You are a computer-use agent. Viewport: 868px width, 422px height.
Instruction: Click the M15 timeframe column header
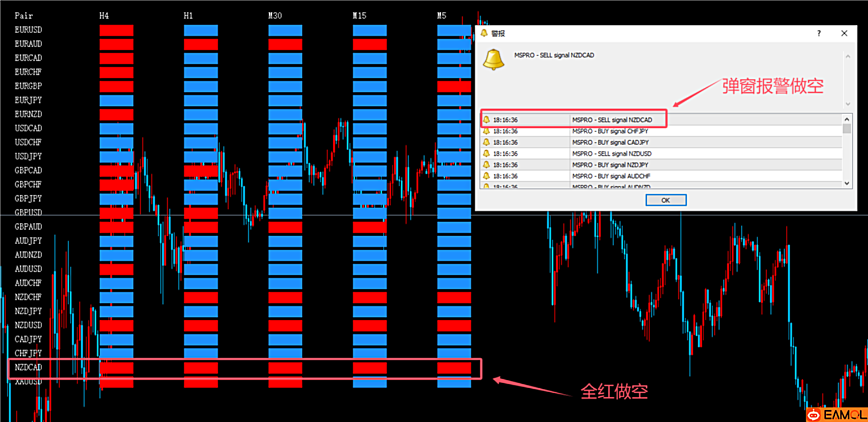click(x=359, y=16)
